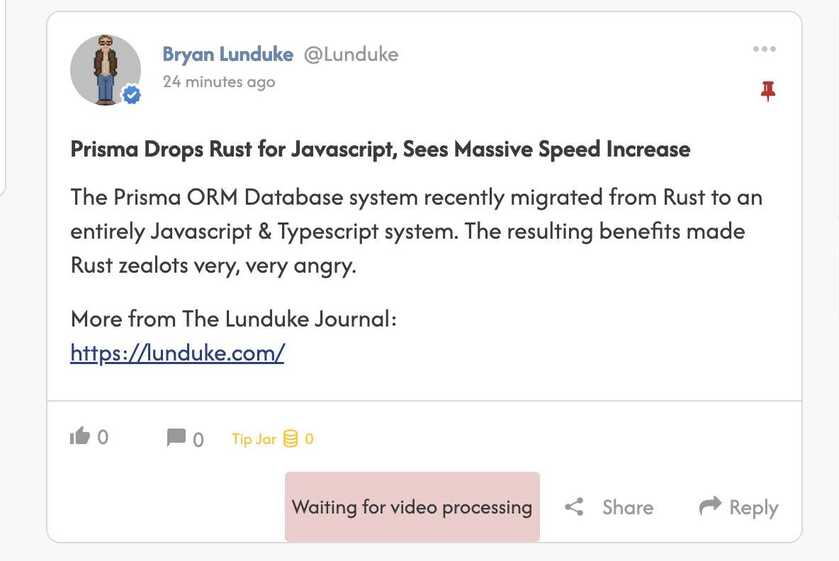Click the red pushpin icon

pyautogui.click(x=767, y=92)
